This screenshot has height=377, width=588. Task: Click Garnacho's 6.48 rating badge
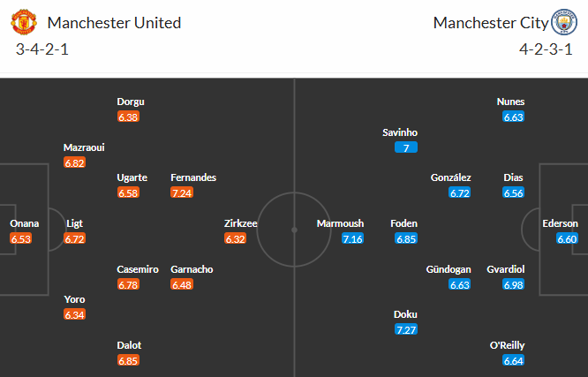coord(182,284)
